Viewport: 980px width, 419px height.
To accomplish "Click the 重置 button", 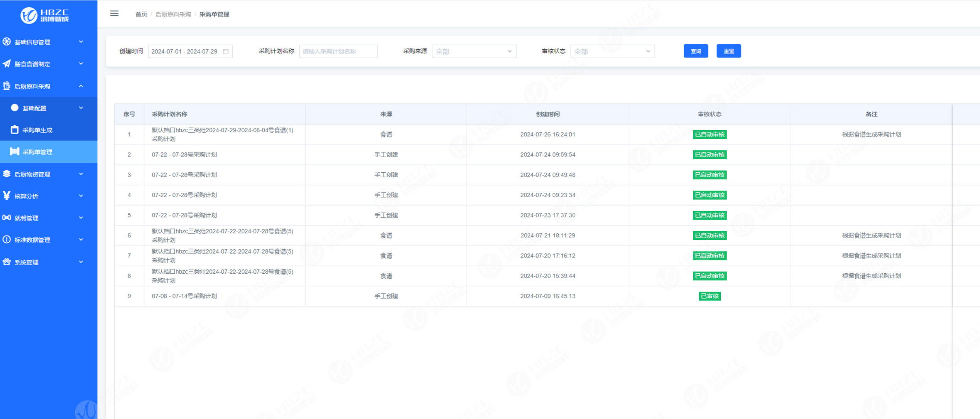I will (x=728, y=51).
